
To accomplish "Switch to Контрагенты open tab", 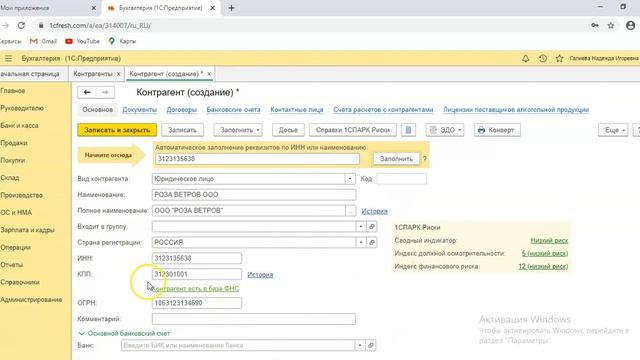I will [x=93, y=74].
